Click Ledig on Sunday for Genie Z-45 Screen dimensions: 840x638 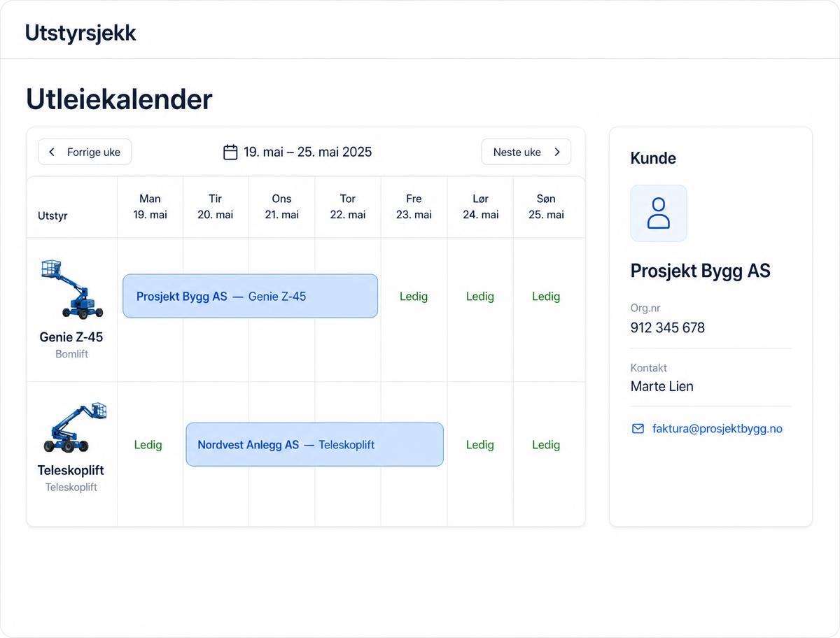(x=546, y=297)
